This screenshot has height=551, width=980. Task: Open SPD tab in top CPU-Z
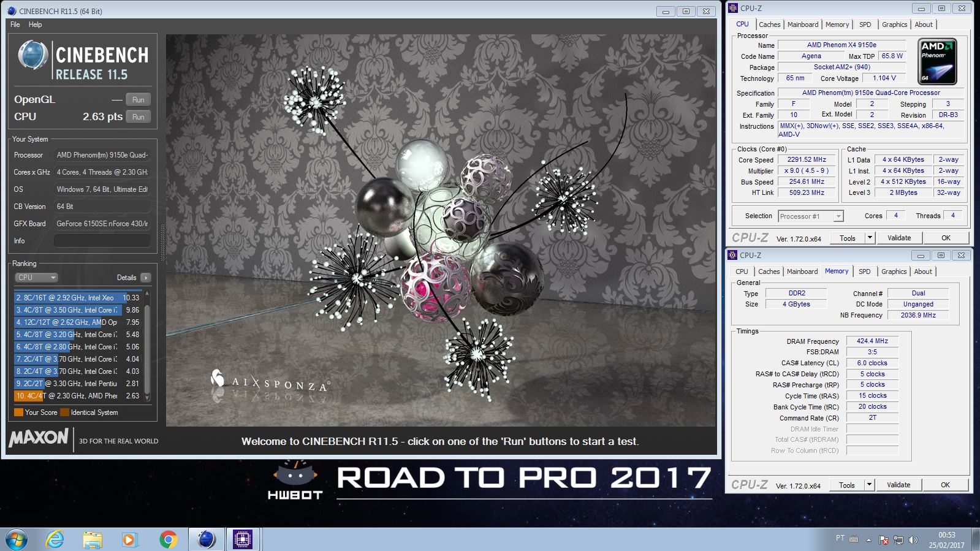point(865,25)
